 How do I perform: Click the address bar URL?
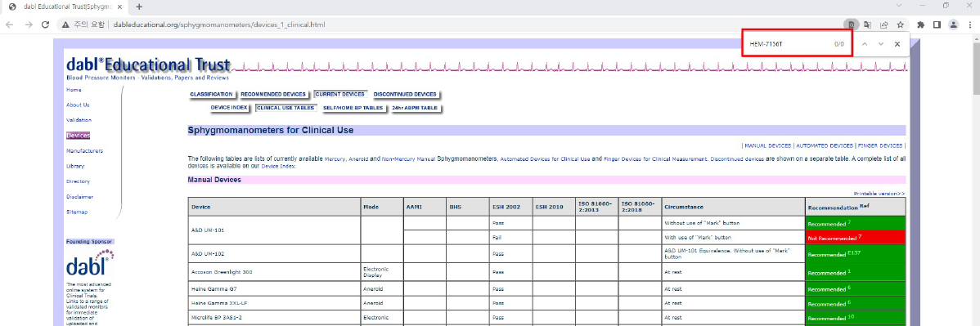coord(219,25)
